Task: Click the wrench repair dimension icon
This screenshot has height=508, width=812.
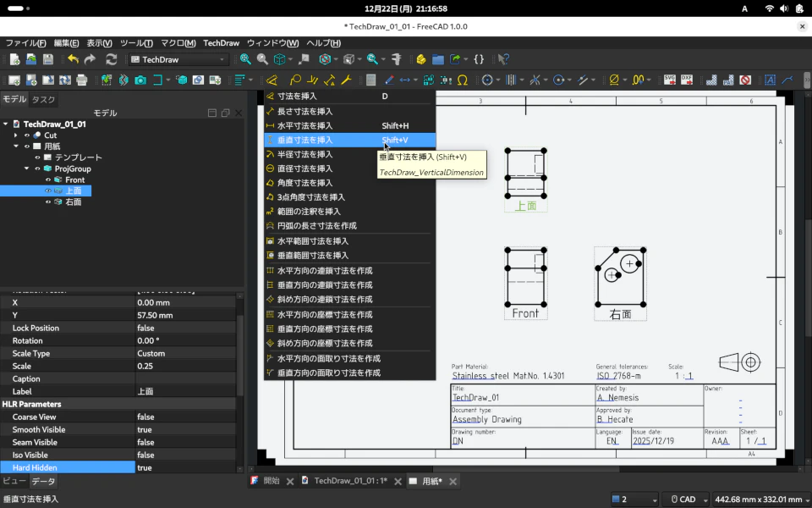Action: point(346,80)
